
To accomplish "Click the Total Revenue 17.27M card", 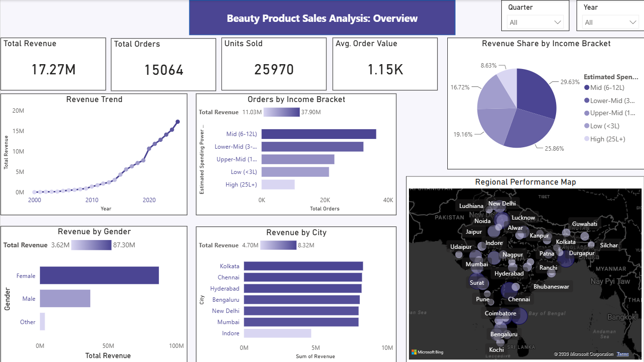I will [53, 64].
